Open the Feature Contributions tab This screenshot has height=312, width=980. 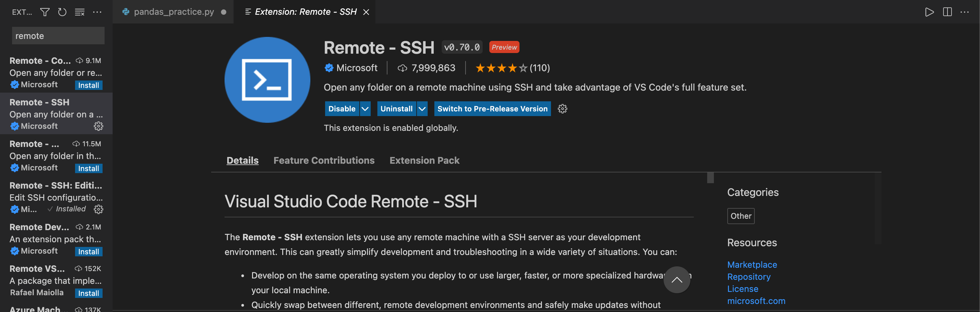click(324, 160)
